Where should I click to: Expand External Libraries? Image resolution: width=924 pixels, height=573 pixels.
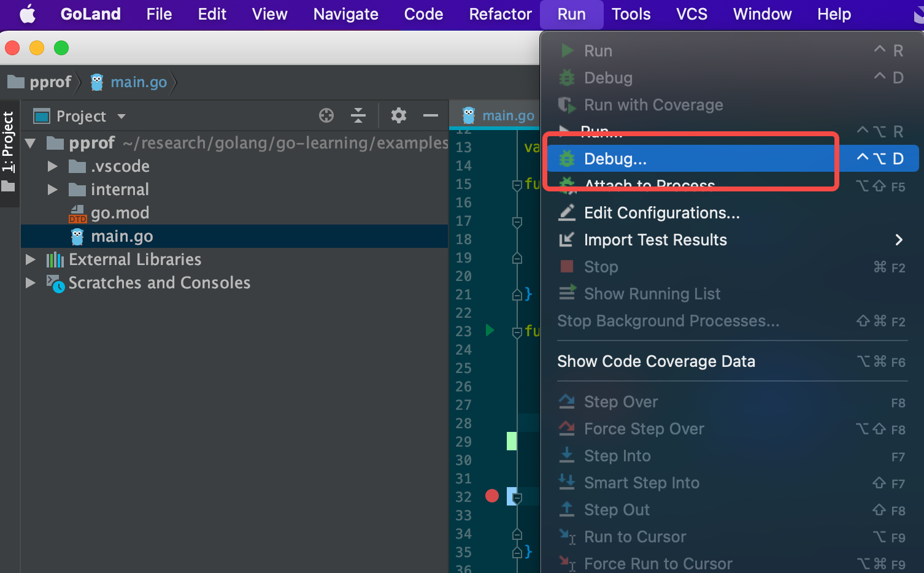[30, 259]
